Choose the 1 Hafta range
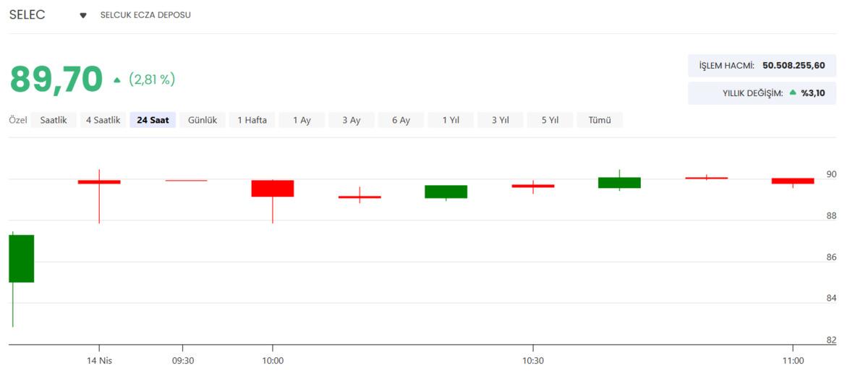The height and width of the screenshot is (381, 868). point(252,120)
